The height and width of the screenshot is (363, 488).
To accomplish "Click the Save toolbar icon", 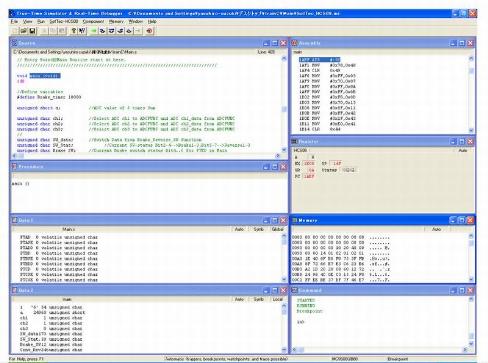I will point(32,31).
